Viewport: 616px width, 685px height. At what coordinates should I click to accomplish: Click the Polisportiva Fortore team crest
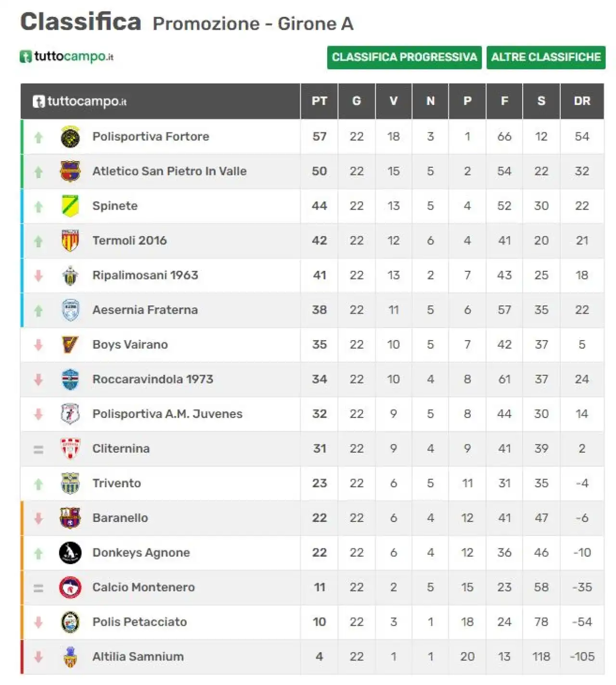70,137
